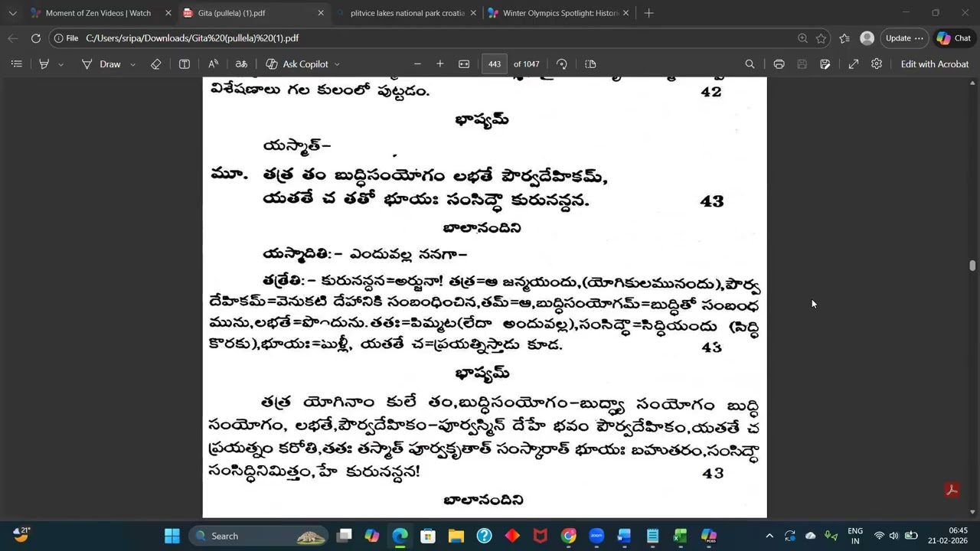
Task: Close the Winter Olympics Spotlight tab
Action: click(x=626, y=13)
